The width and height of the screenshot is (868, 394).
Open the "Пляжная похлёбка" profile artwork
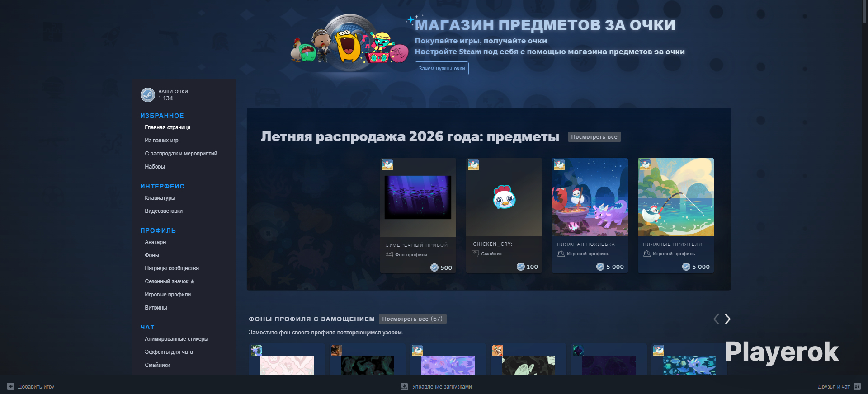(590, 197)
